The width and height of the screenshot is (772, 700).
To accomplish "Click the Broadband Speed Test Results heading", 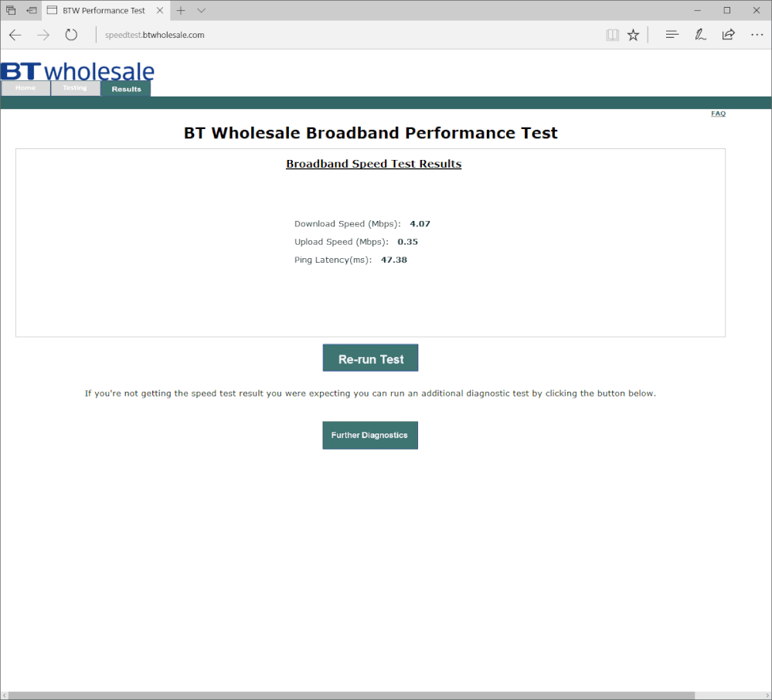I will click(x=374, y=164).
